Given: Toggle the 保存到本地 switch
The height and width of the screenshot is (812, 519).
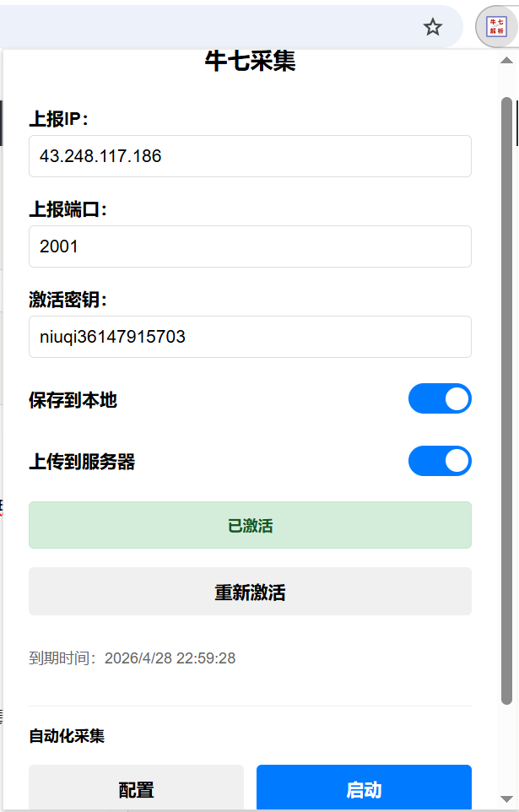Looking at the screenshot, I should pos(440,398).
